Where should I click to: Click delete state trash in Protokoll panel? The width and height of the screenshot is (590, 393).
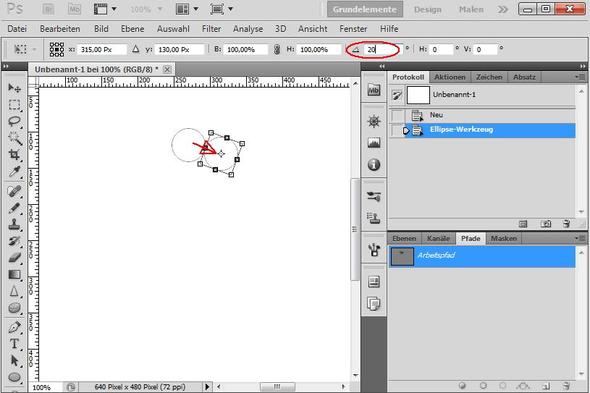[567, 224]
